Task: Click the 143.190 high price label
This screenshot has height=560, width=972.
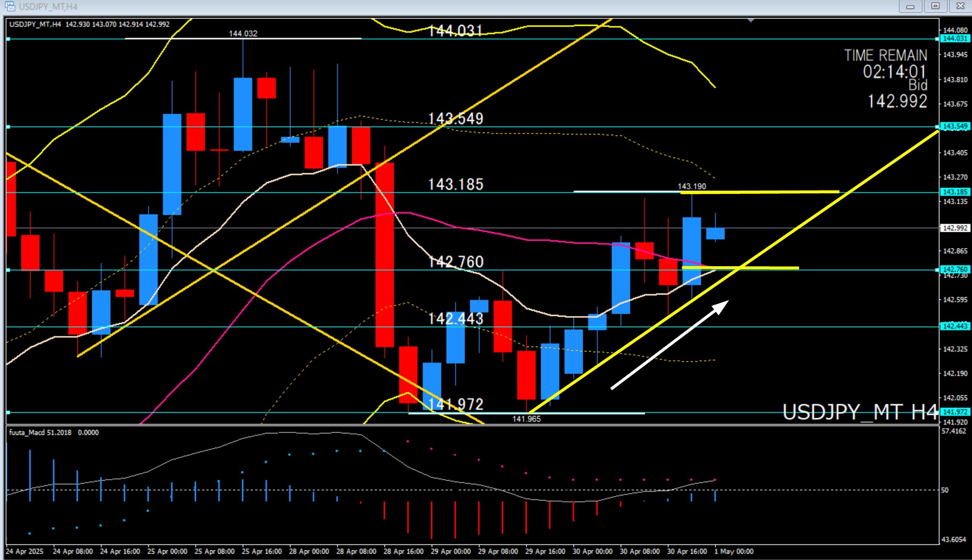Action: [692, 187]
